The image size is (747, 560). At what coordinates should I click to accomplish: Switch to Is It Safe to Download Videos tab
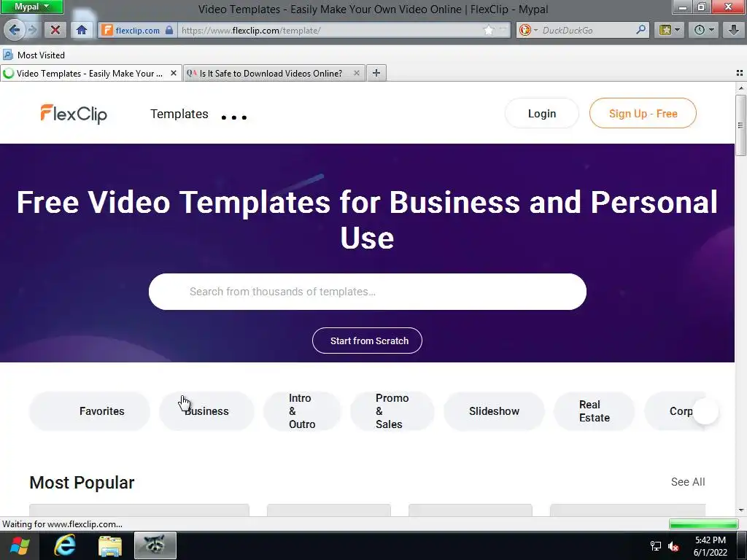271,74
